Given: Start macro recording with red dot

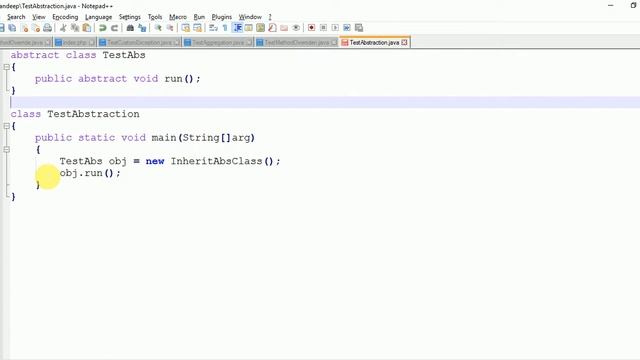Looking at the screenshot, I should pyautogui.click(x=311, y=28).
